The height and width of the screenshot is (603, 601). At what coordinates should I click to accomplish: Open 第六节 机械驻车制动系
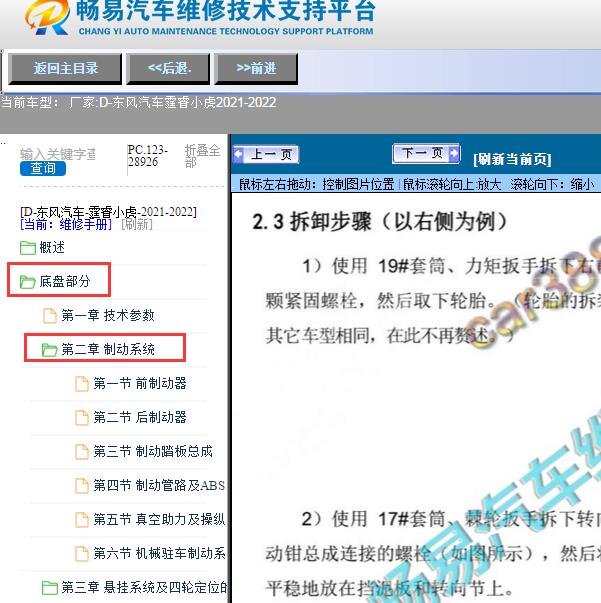point(159,553)
